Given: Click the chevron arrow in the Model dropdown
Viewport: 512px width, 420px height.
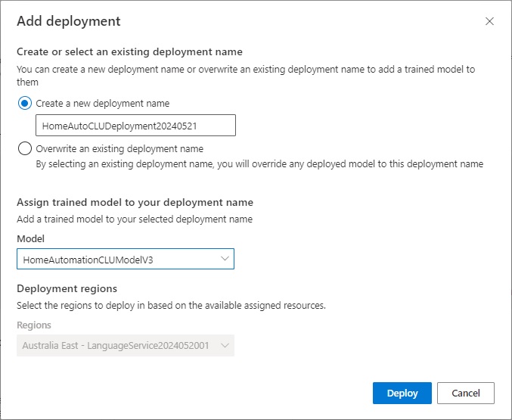Looking at the screenshot, I should click(225, 259).
